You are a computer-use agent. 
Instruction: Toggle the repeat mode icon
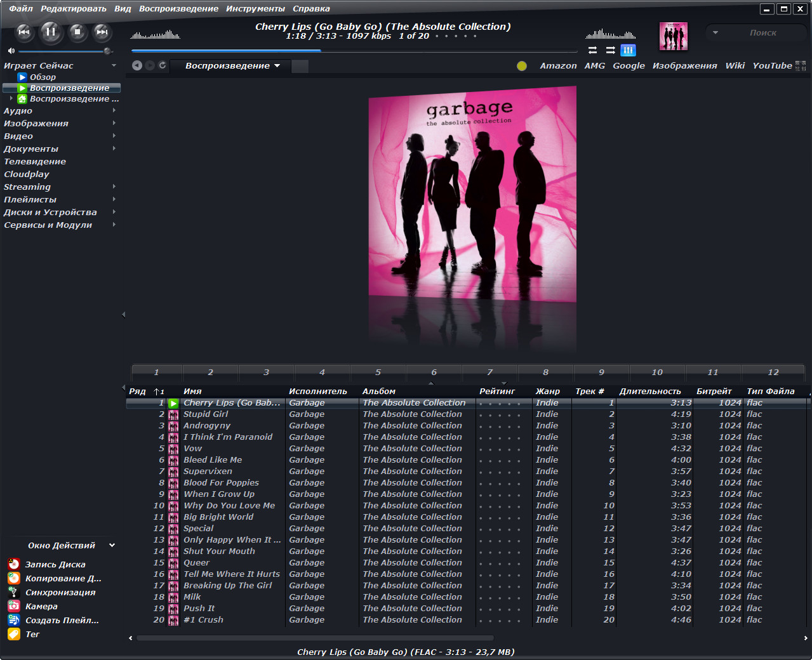592,50
